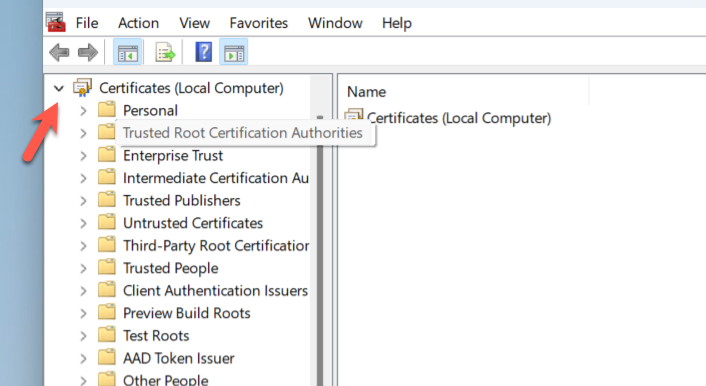Expand the Third-Party Root Certification store
The height and width of the screenshot is (386, 706).
pyautogui.click(x=83, y=246)
